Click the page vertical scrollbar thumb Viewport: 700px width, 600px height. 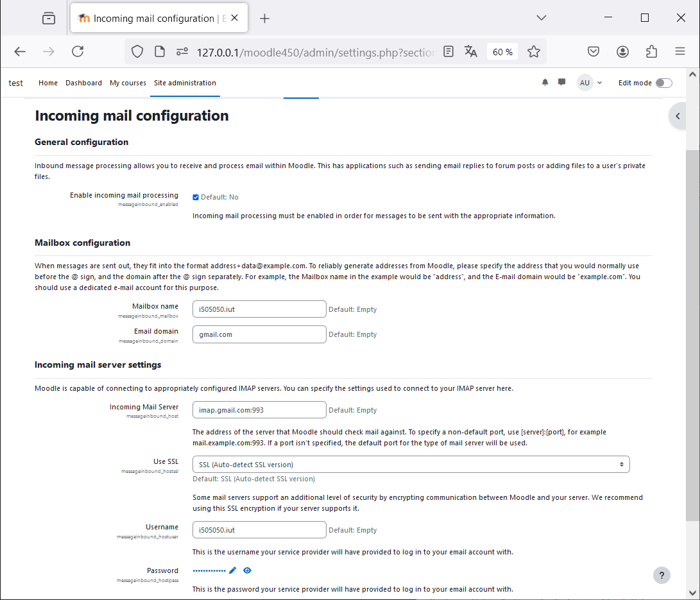pyautogui.click(x=692, y=335)
